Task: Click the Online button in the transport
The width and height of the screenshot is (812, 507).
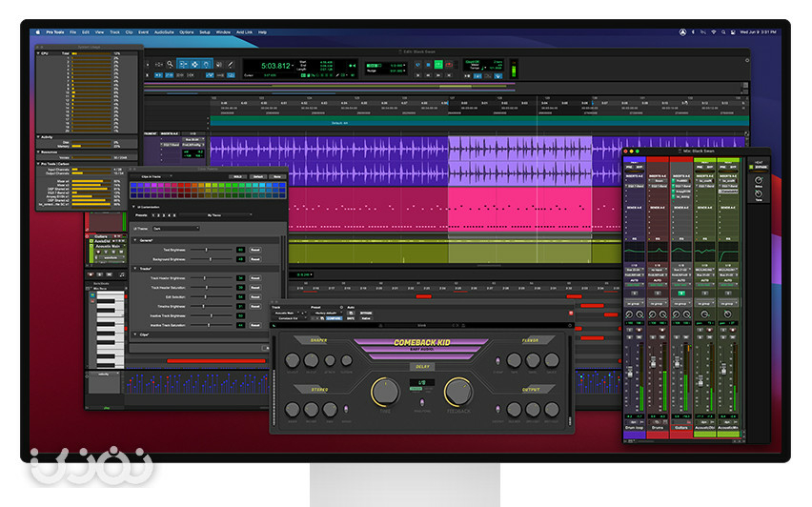Action: pos(417,65)
